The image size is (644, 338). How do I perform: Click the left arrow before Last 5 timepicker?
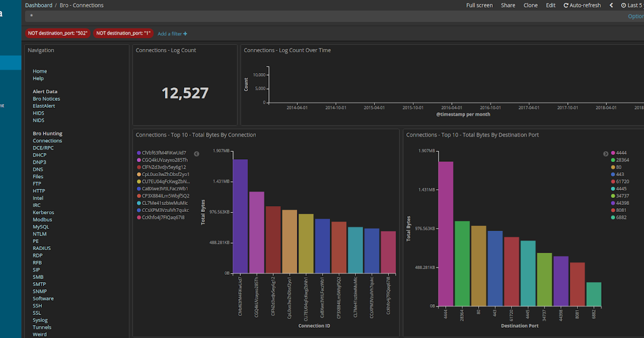[612, 5]
